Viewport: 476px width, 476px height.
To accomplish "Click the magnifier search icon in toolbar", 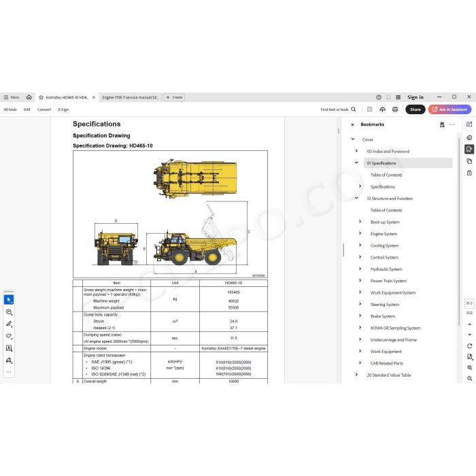I will coord(354,109).
